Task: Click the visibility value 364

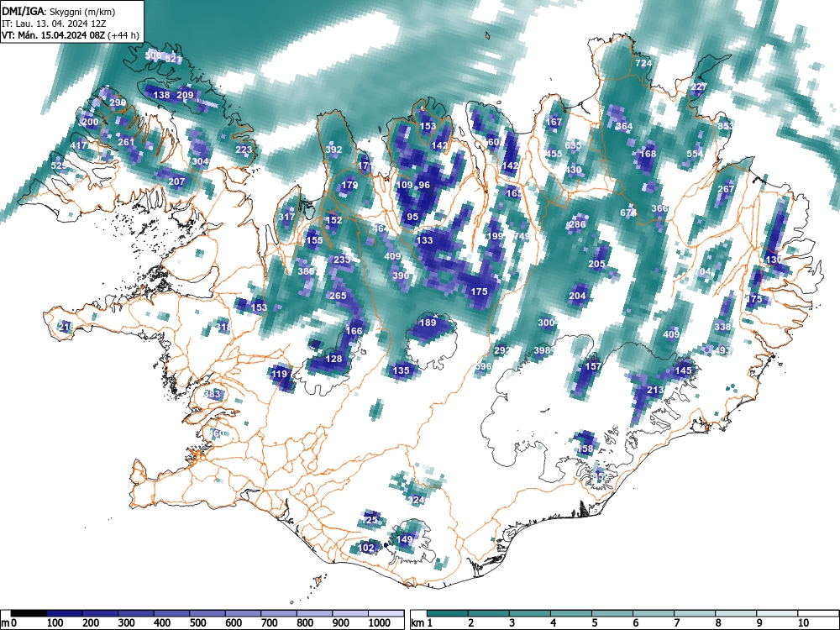Action: pos(624,127)
